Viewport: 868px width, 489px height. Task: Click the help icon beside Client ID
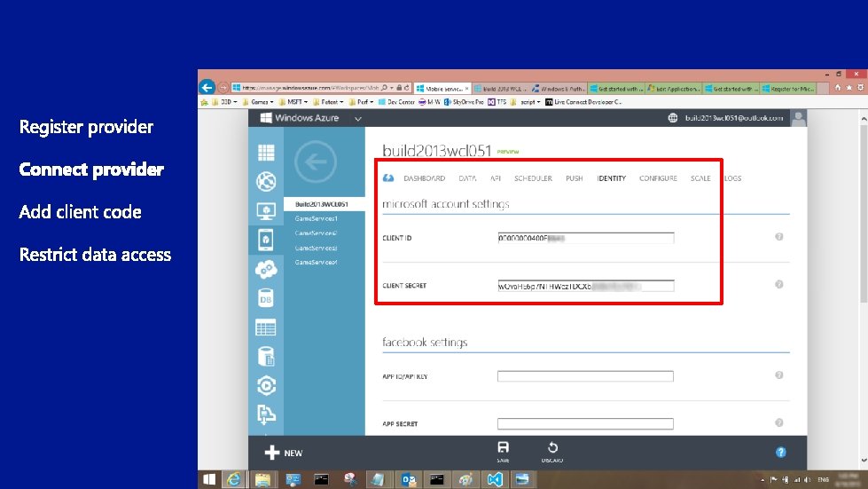pos(778,237)
